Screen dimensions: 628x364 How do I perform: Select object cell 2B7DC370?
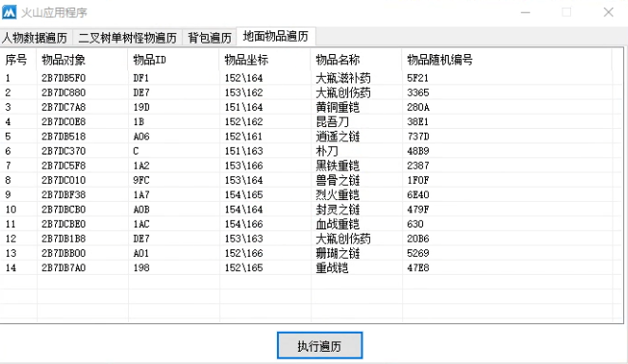click(64, 151)
